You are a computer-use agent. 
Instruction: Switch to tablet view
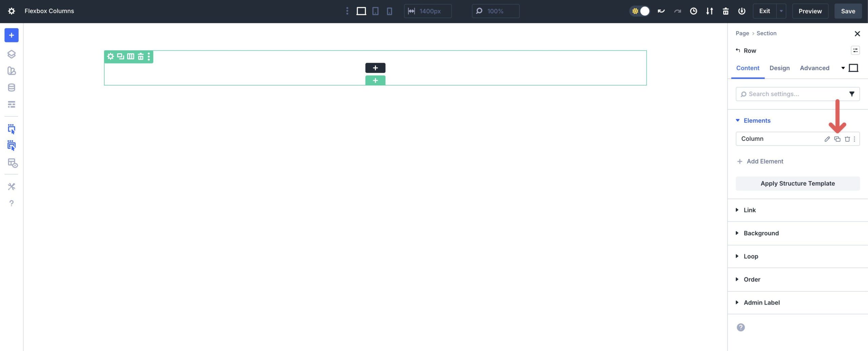(375, 11)
